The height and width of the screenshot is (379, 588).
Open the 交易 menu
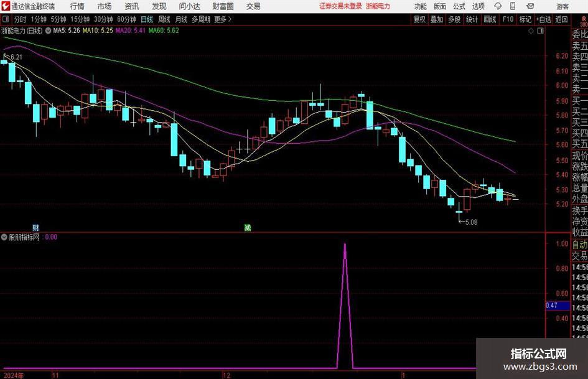pyautogui.click(x=253, y=6)
